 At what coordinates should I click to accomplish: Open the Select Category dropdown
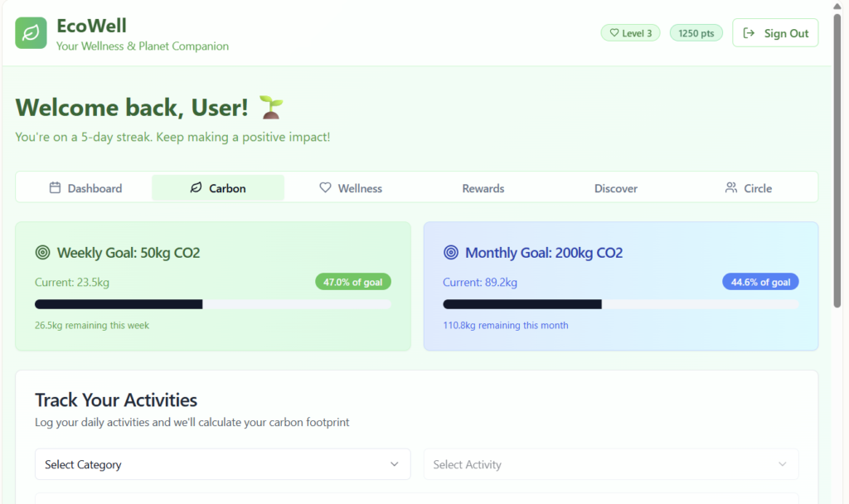click(222, 464)
